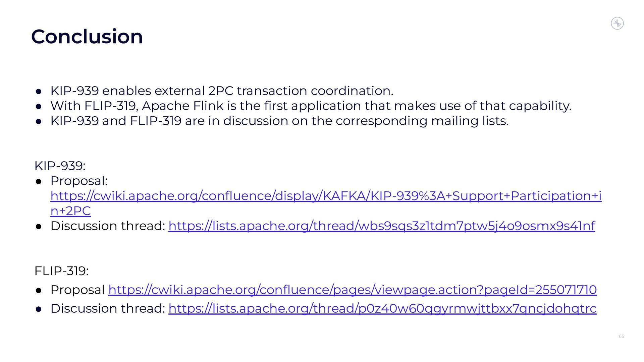
Task: Click the wrapped 'n+2PC' link continuation
Action: click(70, 211)
